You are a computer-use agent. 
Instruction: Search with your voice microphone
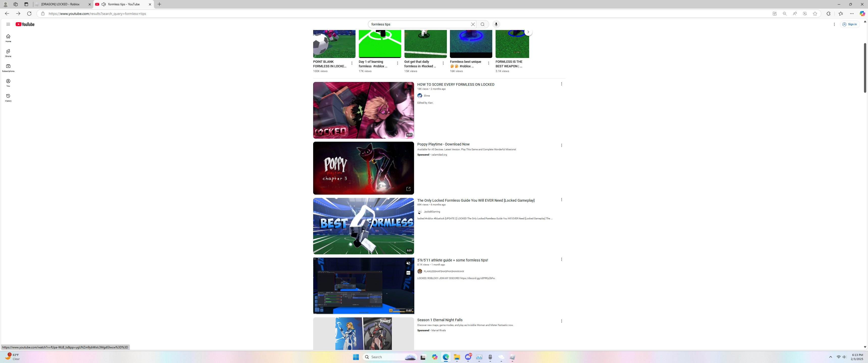496,24
